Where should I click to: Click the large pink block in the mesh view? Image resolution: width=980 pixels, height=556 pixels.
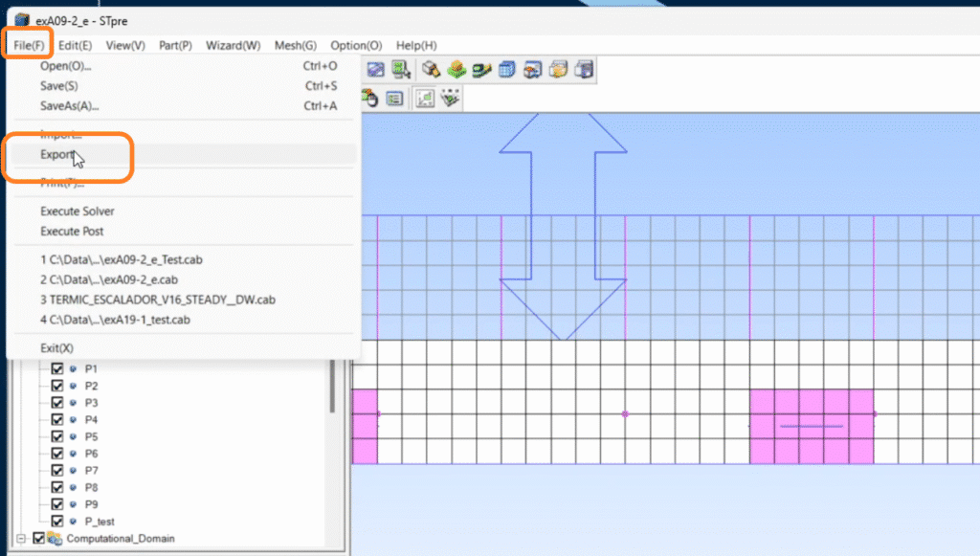tap(812, 427)
